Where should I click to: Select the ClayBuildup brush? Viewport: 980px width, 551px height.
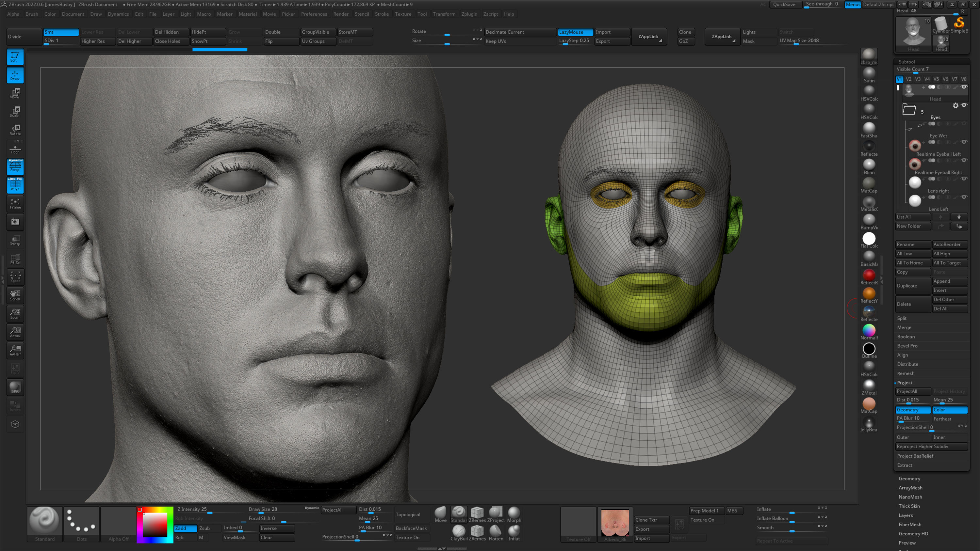point(458,532)
